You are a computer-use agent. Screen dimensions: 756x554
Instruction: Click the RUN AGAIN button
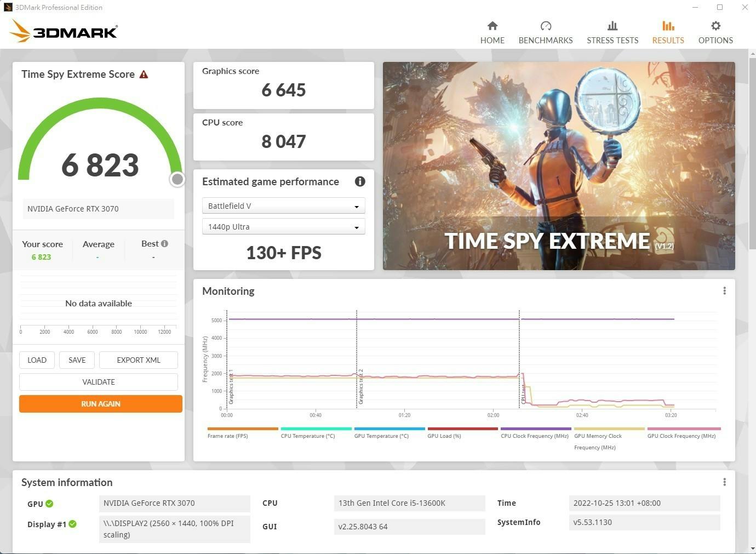click(101, 404)
